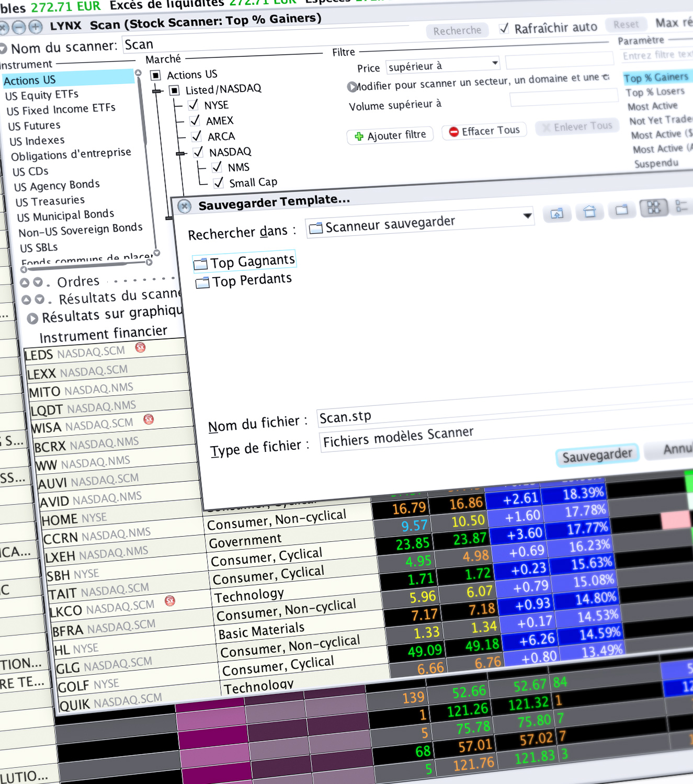Click the Top Perdants folder icon
Viewport: 693px width, 784px height.
pyautogui.click(x=202, y=283)
